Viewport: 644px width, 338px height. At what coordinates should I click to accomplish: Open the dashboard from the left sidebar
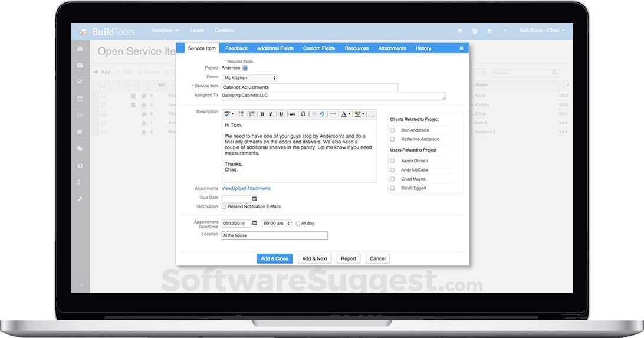[80, 48]
